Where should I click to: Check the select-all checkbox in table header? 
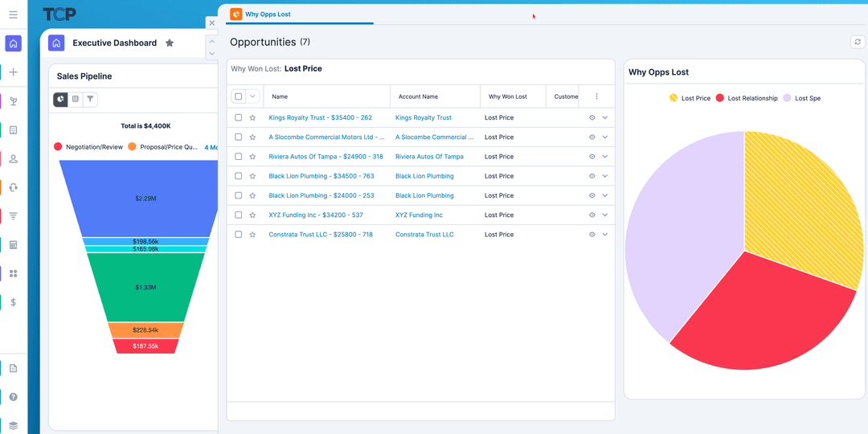[x=239, y=96]
